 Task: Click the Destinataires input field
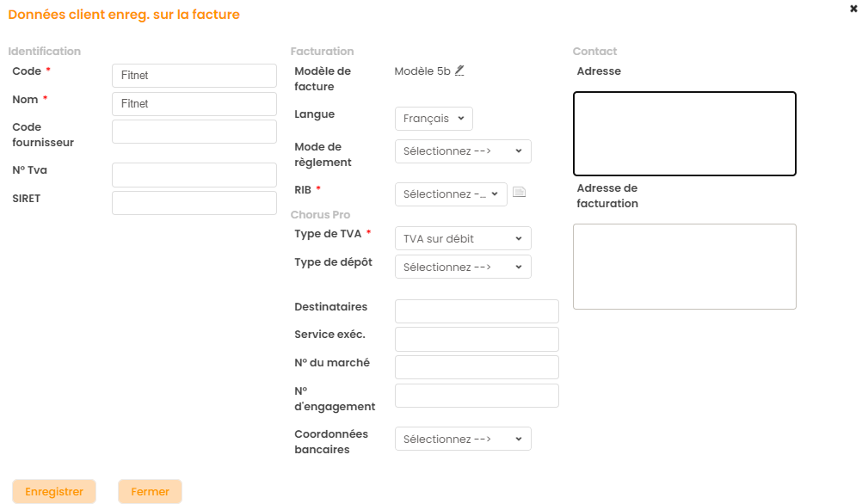477,311
